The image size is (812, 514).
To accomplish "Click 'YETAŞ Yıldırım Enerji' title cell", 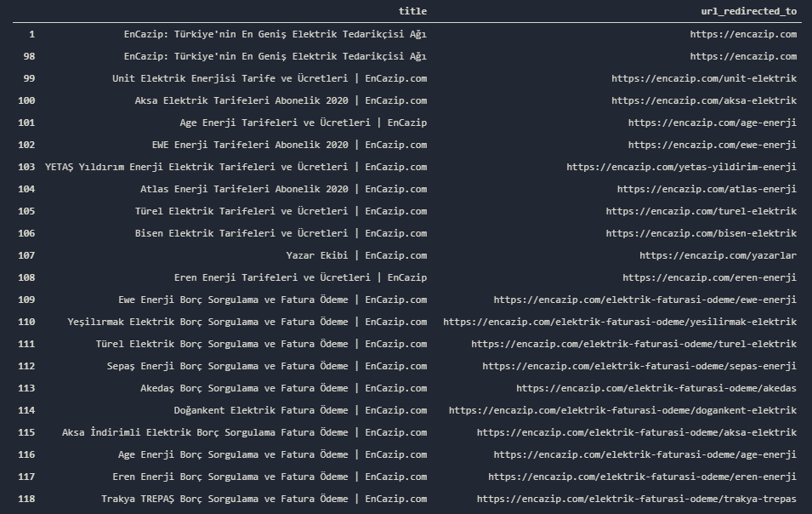I will click(x=236, y=167).
